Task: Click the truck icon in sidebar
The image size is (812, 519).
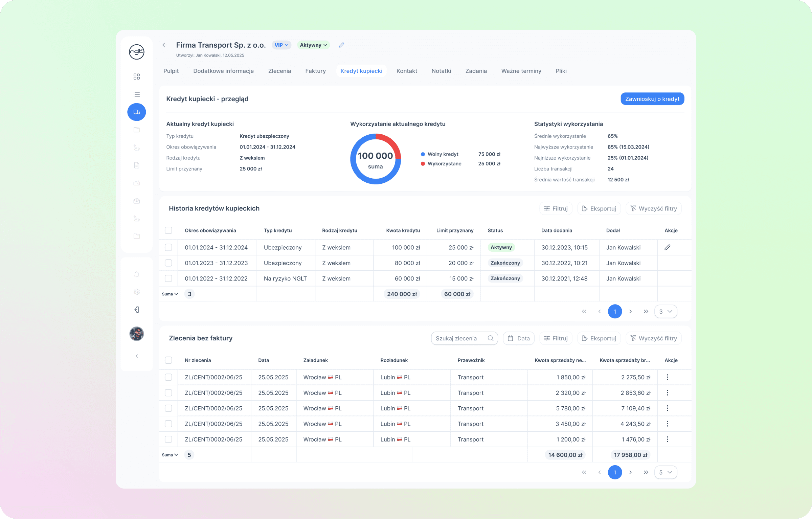Action: tap(136, 112)
